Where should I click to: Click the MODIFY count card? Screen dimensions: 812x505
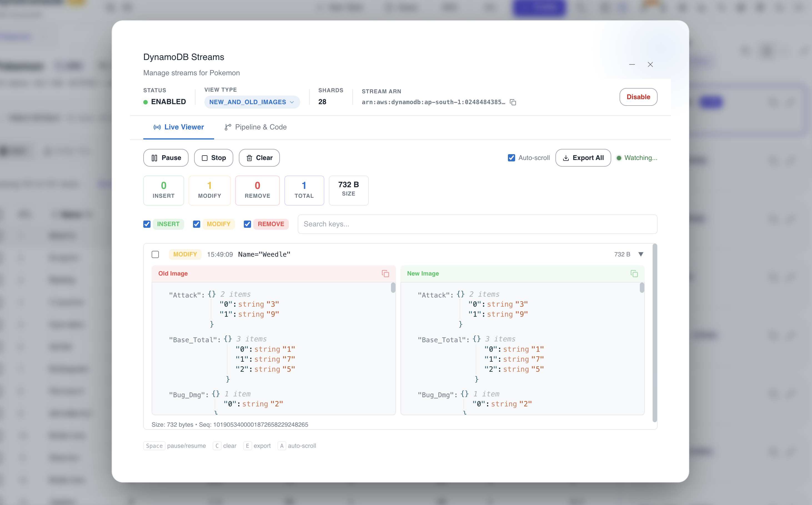210,190
